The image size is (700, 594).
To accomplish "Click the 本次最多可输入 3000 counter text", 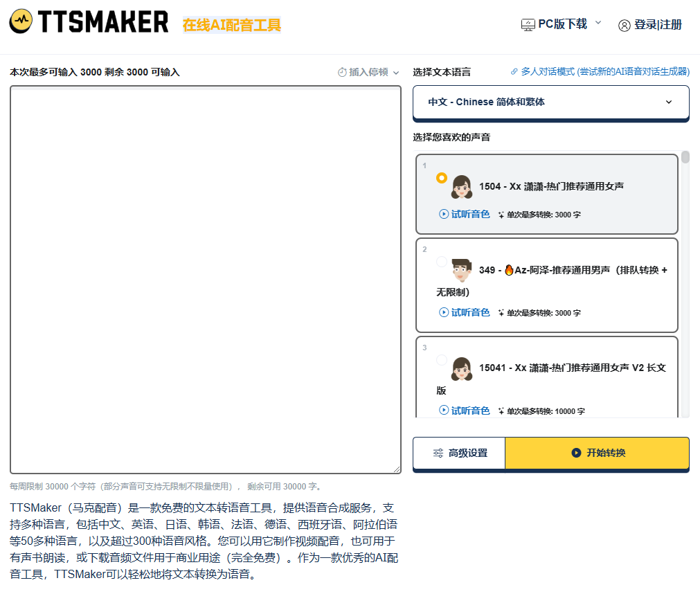I will point(95,72).
